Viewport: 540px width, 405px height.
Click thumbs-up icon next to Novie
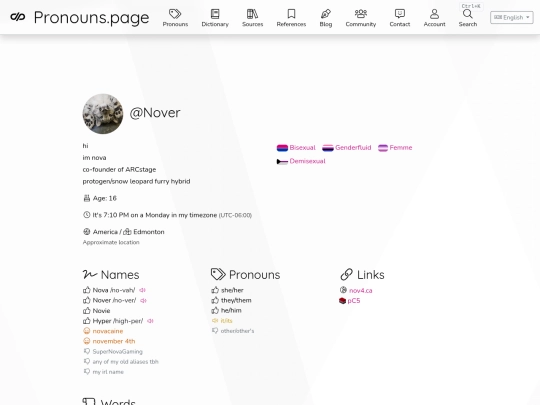86,311
